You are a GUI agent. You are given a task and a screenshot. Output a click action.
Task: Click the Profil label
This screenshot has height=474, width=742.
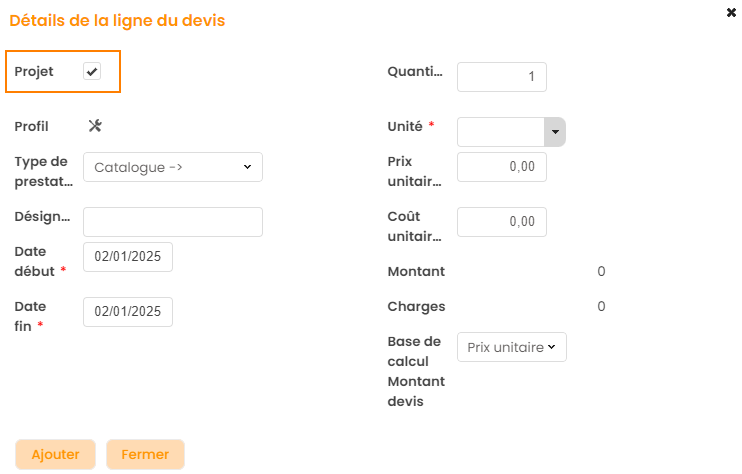[x=31, y=126]
